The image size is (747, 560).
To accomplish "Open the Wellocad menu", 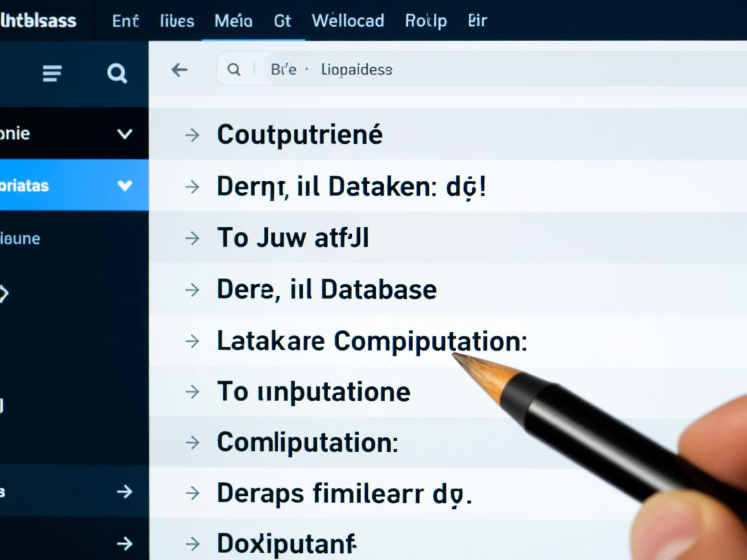I will (x=348, y=21).
